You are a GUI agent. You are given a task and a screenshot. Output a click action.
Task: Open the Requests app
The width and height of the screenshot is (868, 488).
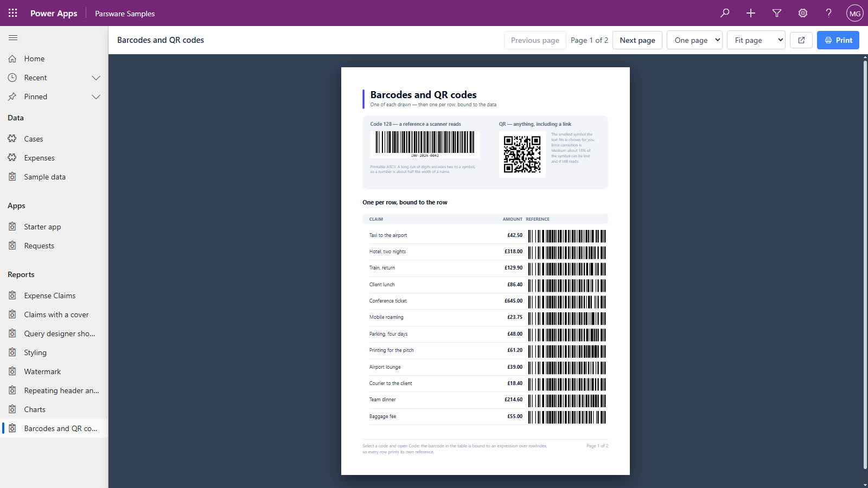point(54,246)
